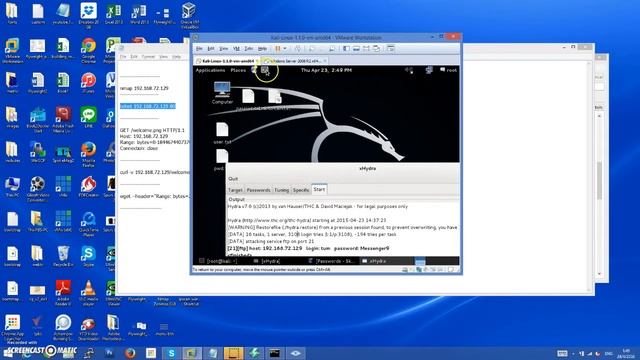The height and width of the screenshot is (360, 640).
Task: Open the LINE desktop shortcut
Action: pos(89,118)
